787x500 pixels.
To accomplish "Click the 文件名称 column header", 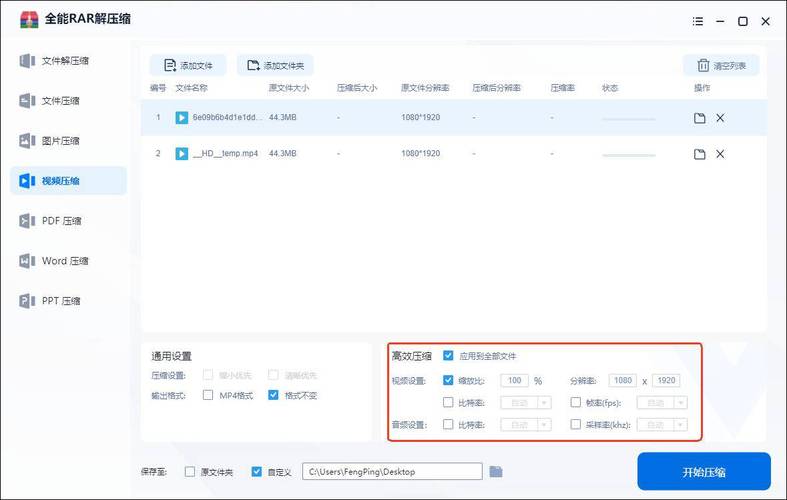I will click(x=191, y=88).
